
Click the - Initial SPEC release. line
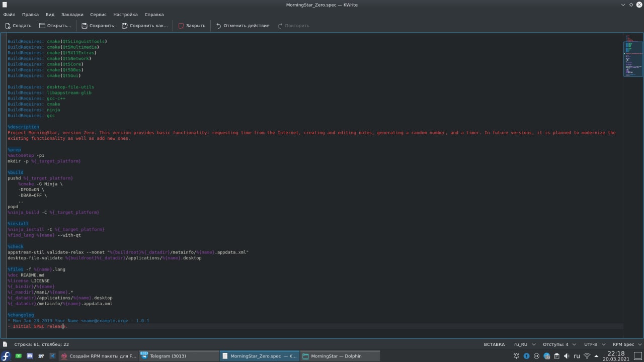tap(38, 326)
